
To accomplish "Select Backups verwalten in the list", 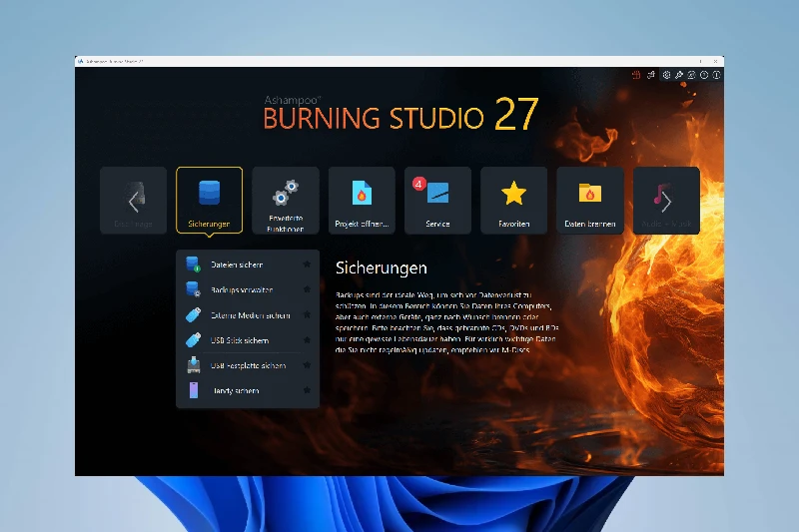I will [x=248, y=289].
